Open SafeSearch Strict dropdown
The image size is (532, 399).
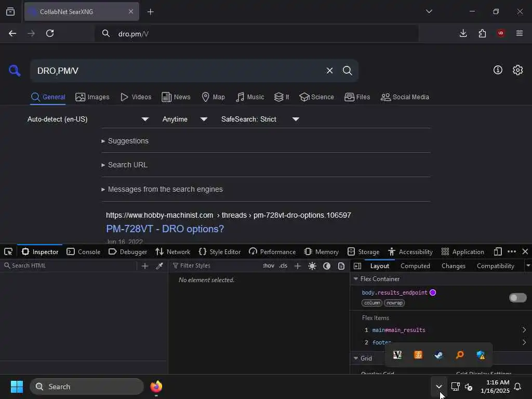[260, 119]
